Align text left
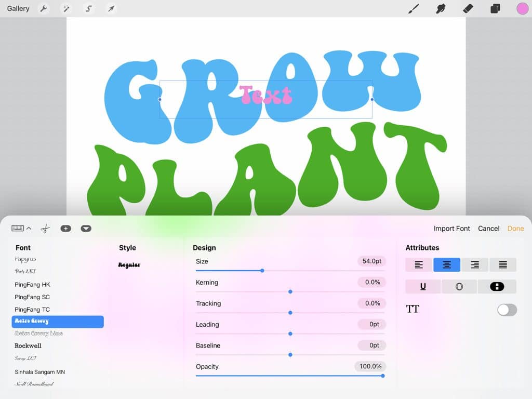 click(419, 265)
